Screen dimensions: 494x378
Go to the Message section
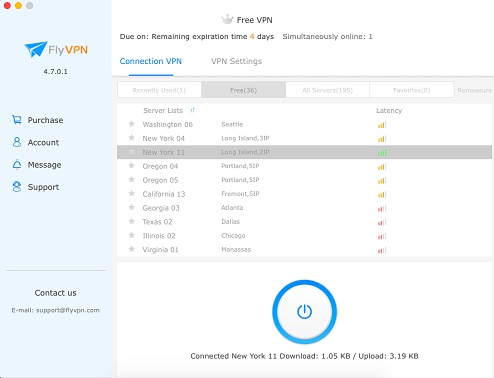[x=44, y=165]
